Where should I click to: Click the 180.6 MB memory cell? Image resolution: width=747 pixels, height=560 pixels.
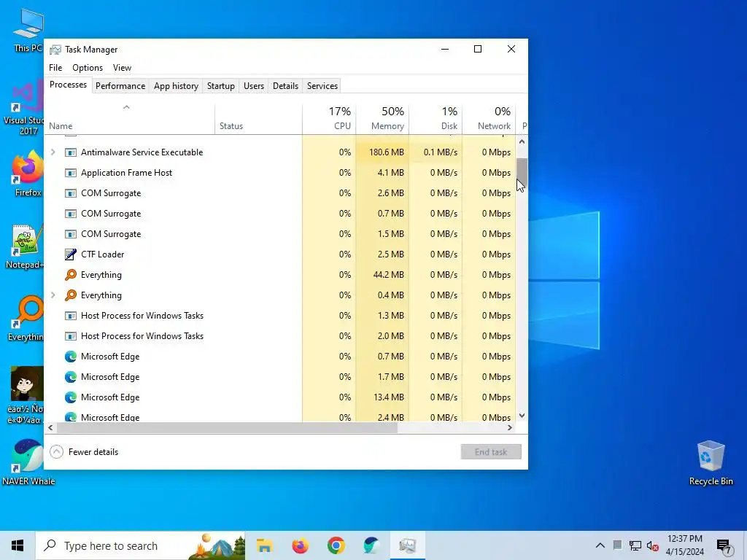coord(382,152)
